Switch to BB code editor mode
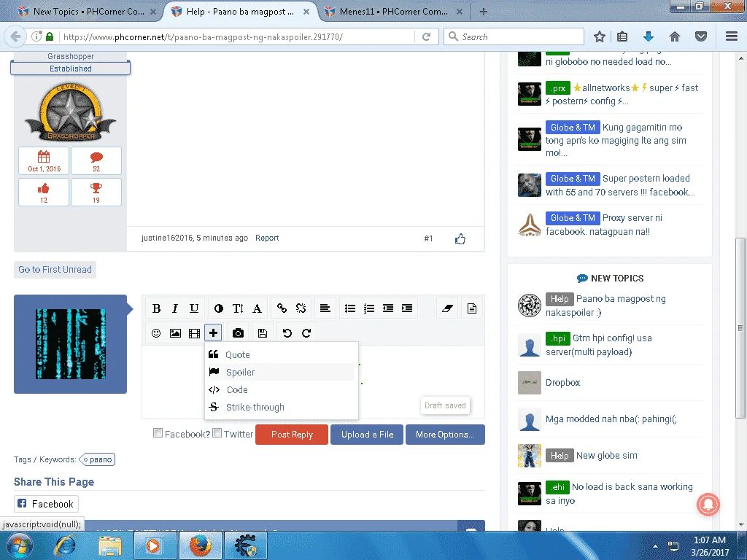The height and width of the screenshot is (560, 747). click(472, 308)
